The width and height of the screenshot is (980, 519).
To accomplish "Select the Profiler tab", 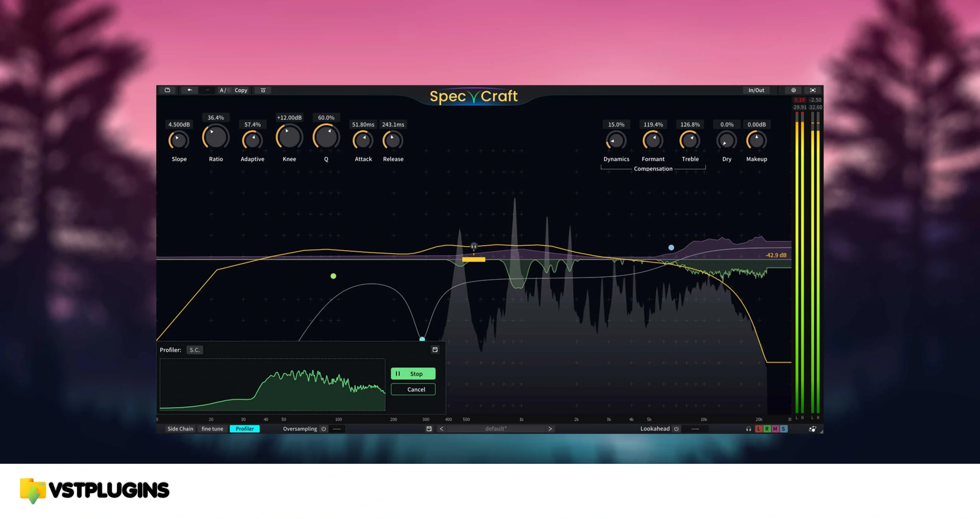I will click(x=245, y=429).
